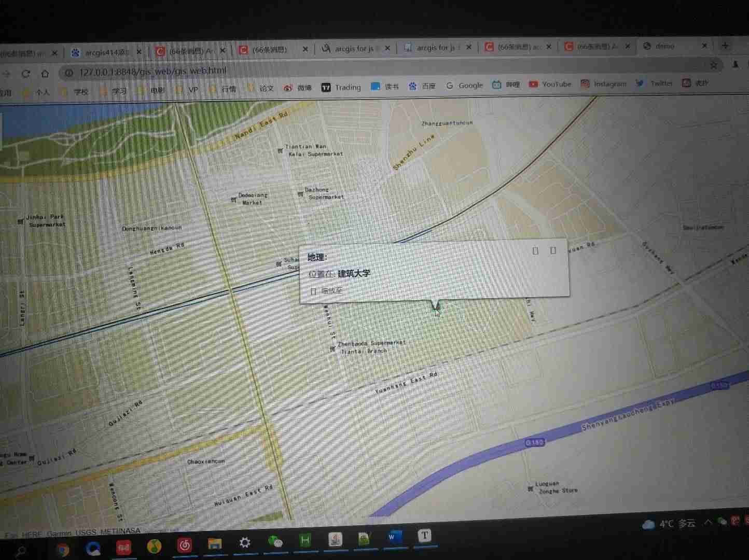Screen dimensions: 749x560
Task: Open a new browser tab
Action: 725,46
